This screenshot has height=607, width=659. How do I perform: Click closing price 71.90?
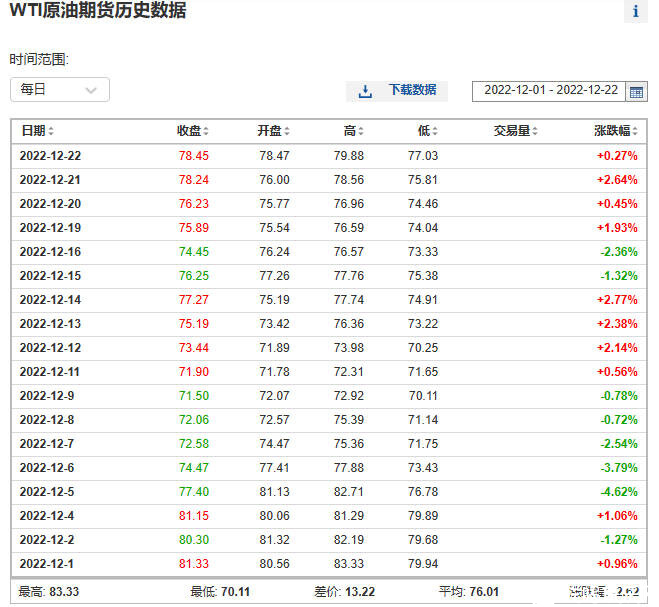[194, 372]
